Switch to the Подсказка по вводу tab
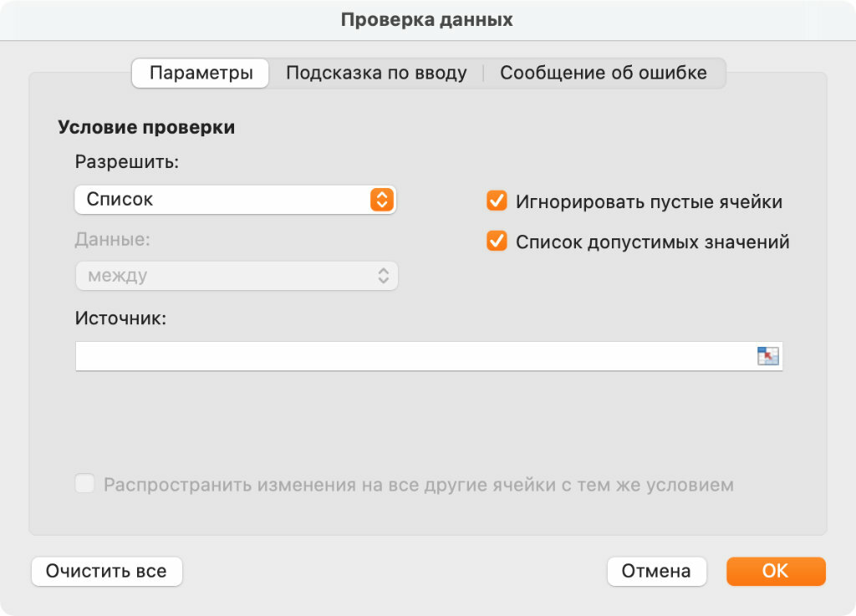Image resolution: width=856 pixels, height=616 pixels. pyautogui.click(x=376, y=73)
